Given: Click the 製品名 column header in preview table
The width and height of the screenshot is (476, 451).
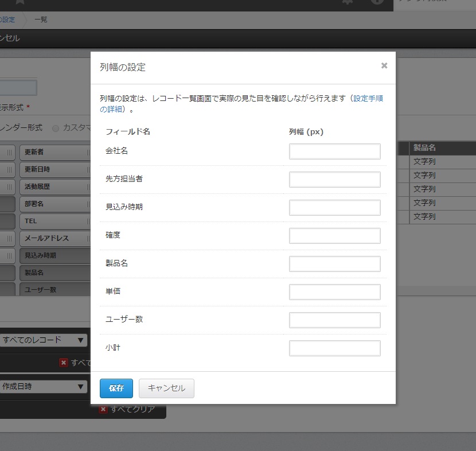Looking at the screenshot, I should click(x=443, y=148).
